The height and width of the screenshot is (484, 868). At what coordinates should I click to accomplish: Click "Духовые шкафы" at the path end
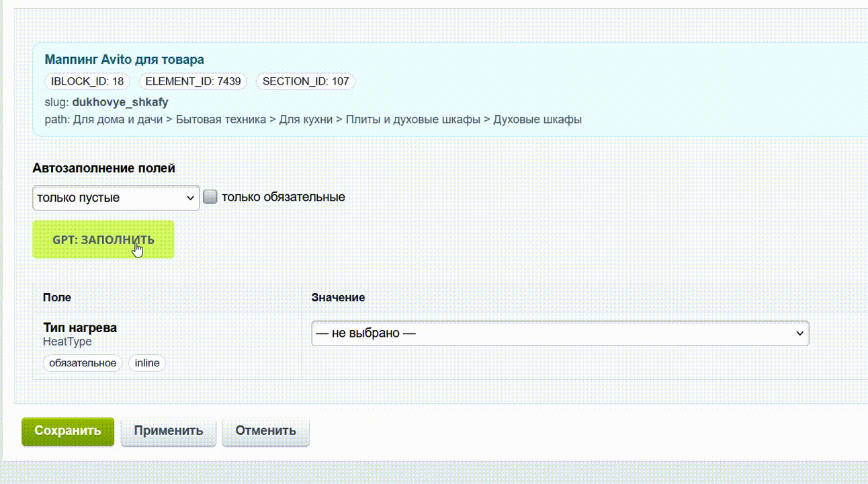537,120
